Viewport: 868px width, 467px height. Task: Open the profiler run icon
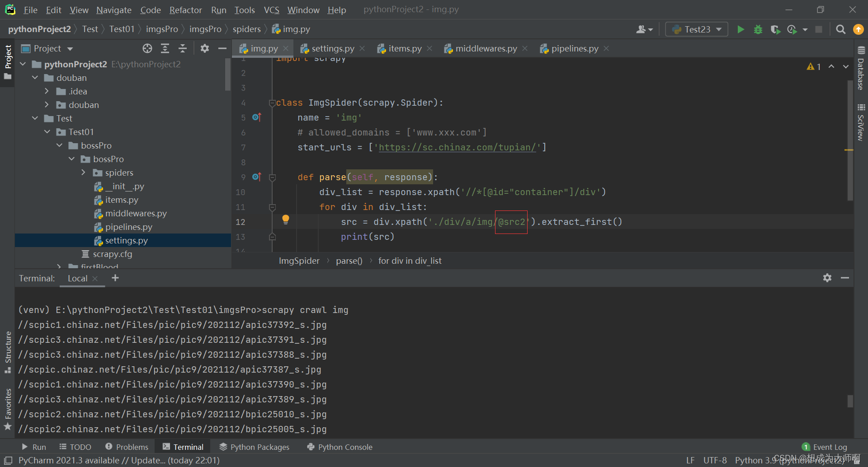tap(792, 29)
